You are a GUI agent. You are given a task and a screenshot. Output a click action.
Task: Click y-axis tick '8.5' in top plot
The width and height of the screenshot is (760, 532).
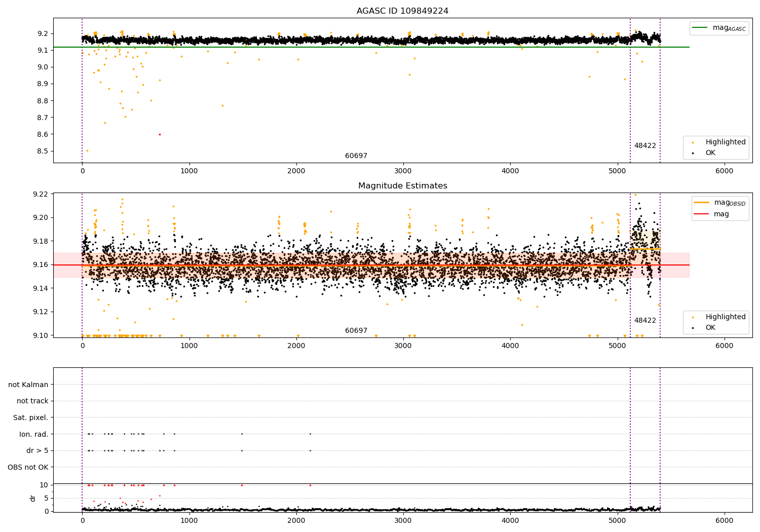coord(43,151)
